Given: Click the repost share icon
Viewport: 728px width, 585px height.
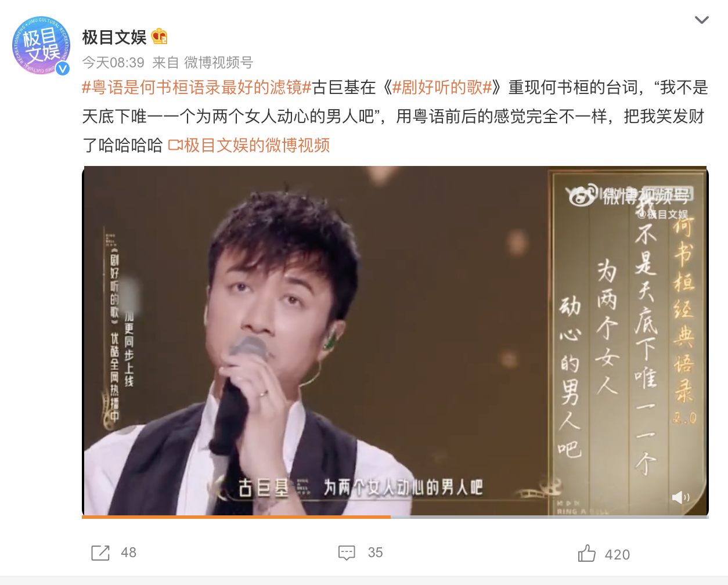Looking at the screenshot, I should 100,552.
